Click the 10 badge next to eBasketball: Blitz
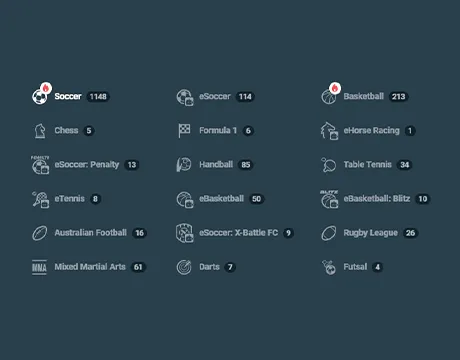Viewport: 460px width, 360px height. pyautogui.click(x=423, y=199)
